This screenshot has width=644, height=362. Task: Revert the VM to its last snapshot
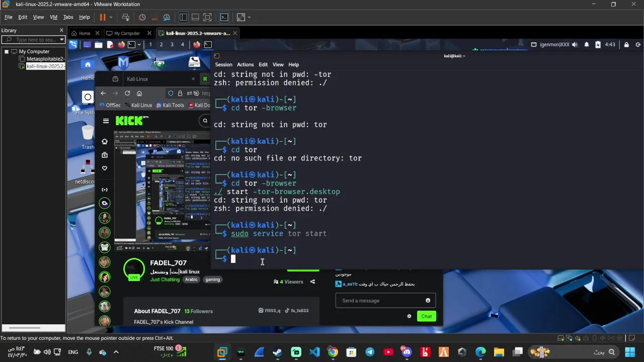(x=154, y=17)
